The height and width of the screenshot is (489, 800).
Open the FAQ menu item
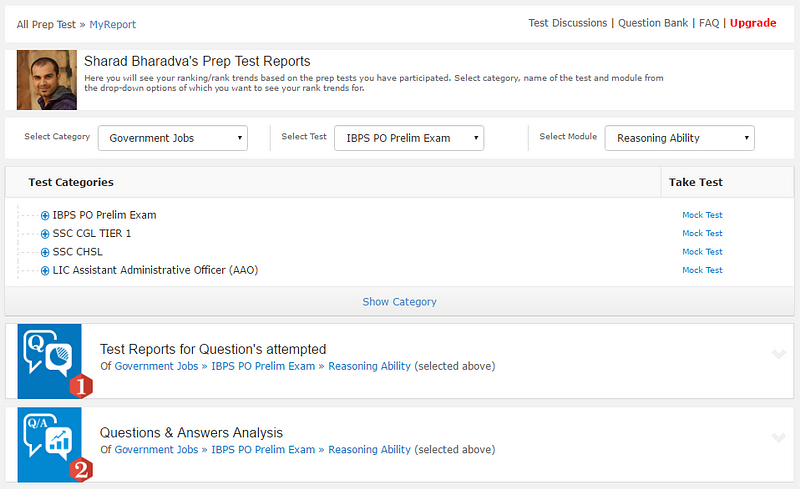click(x=709, y=23)
